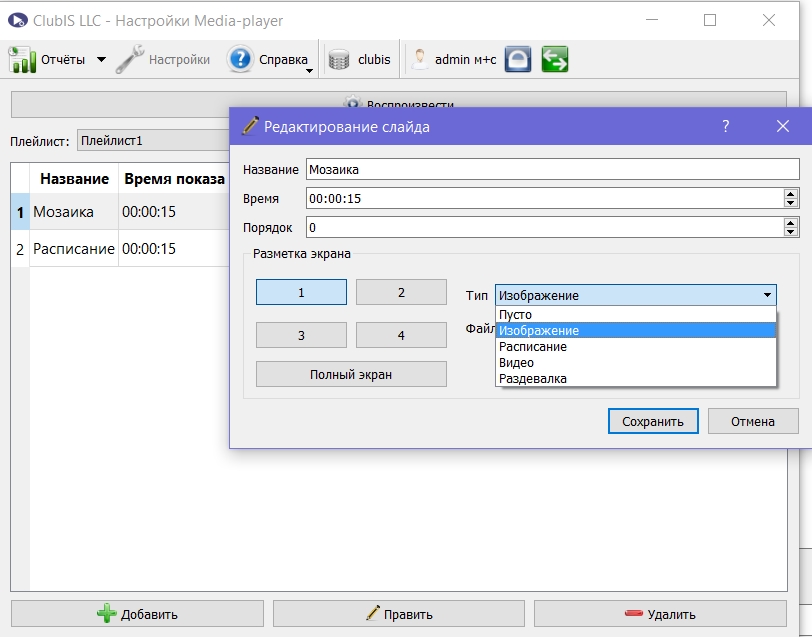Collapse the Тип combo box
Image resolution: width=812 pixels, height=637 pixels.
pyautogui.click(x=636, y=295)
